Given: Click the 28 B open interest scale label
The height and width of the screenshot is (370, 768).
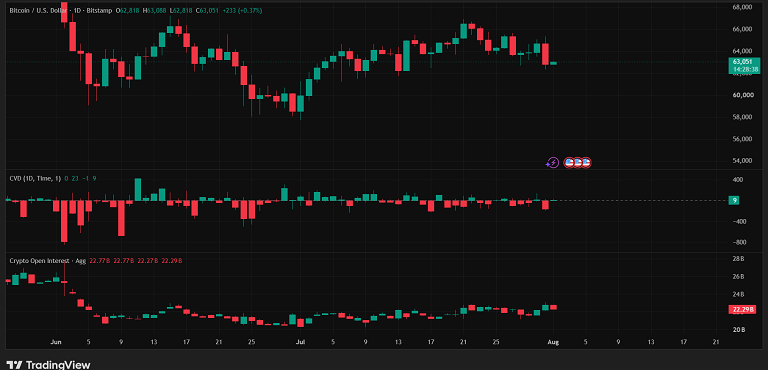Looking at the screenshot, I should (x=739, y=259).
